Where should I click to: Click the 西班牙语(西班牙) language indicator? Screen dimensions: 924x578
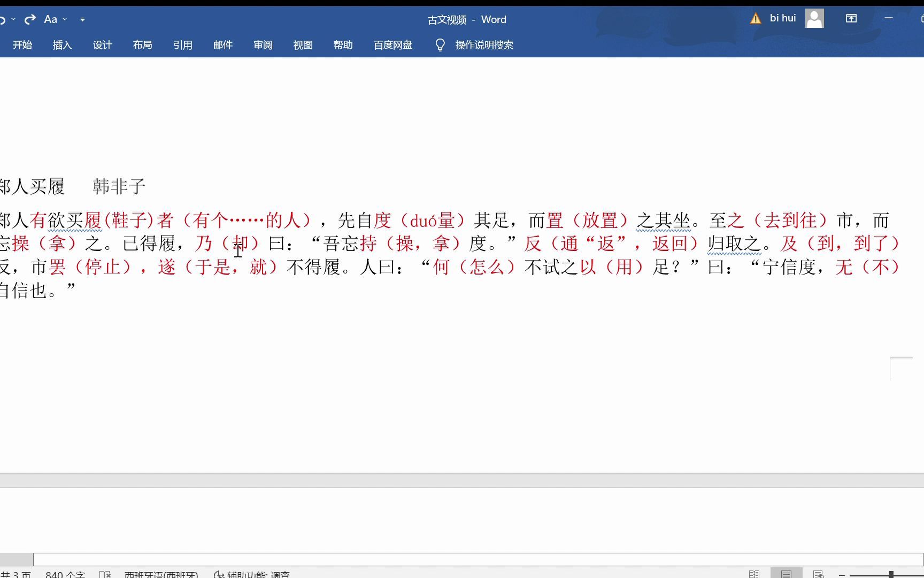161,574
